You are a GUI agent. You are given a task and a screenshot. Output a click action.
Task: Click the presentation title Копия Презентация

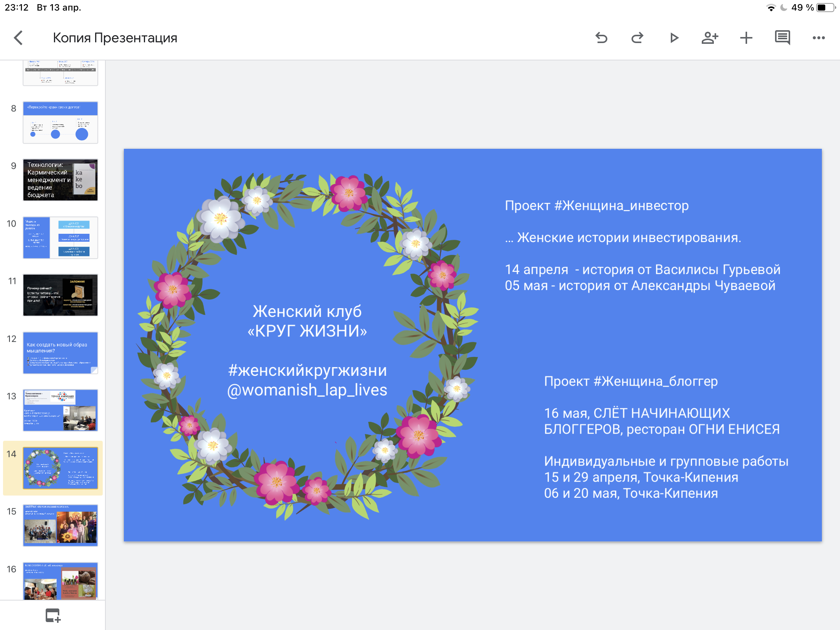tap(115, 38)
